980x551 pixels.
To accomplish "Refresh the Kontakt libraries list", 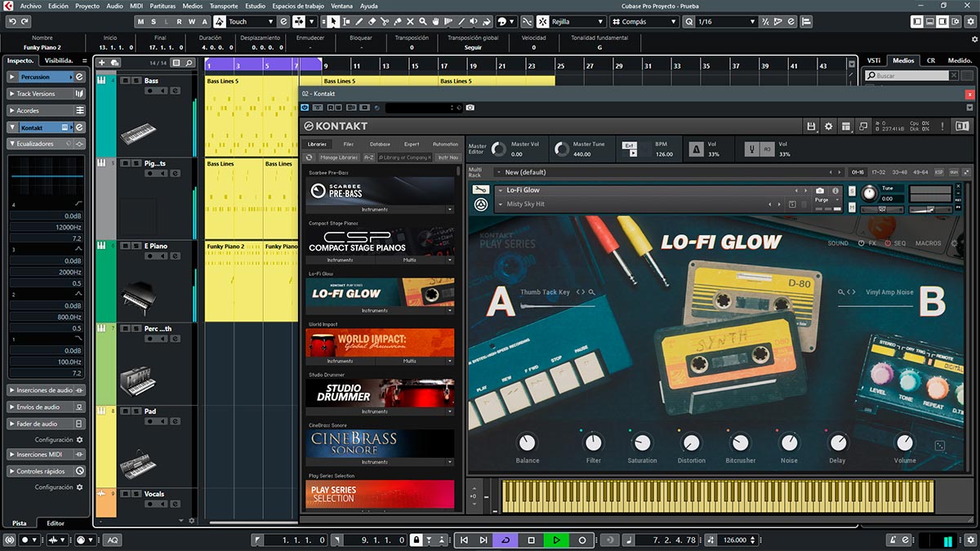I will click(309, 157).
